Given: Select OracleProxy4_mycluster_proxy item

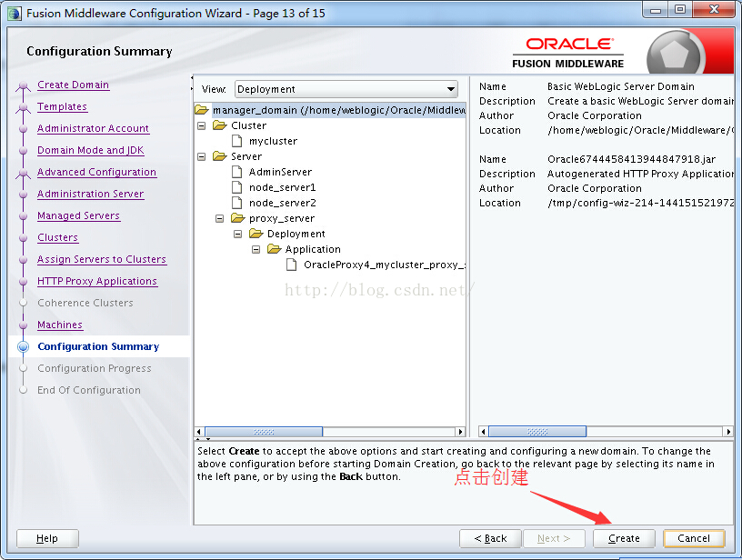Looking at the screenshot, I should [x=385, y=265].
